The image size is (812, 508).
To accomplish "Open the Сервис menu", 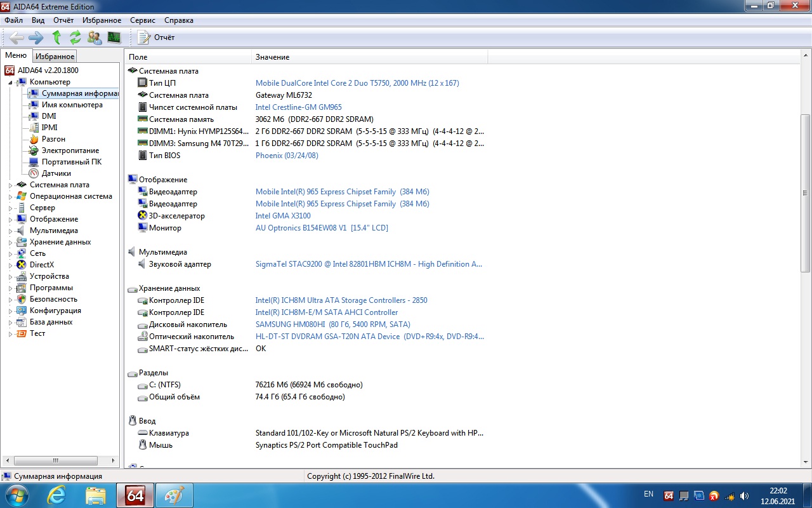I will click(x=142, y=20).
